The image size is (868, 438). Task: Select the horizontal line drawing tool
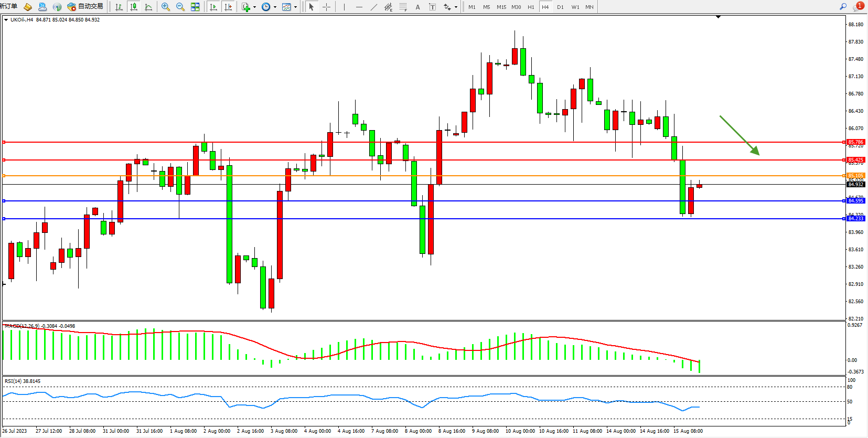(359, 7)
